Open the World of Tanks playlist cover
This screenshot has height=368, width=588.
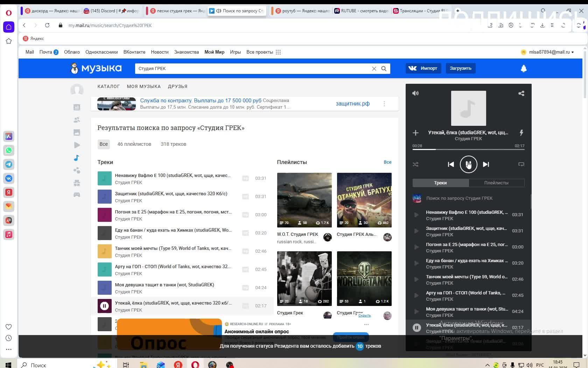[364, 279]
